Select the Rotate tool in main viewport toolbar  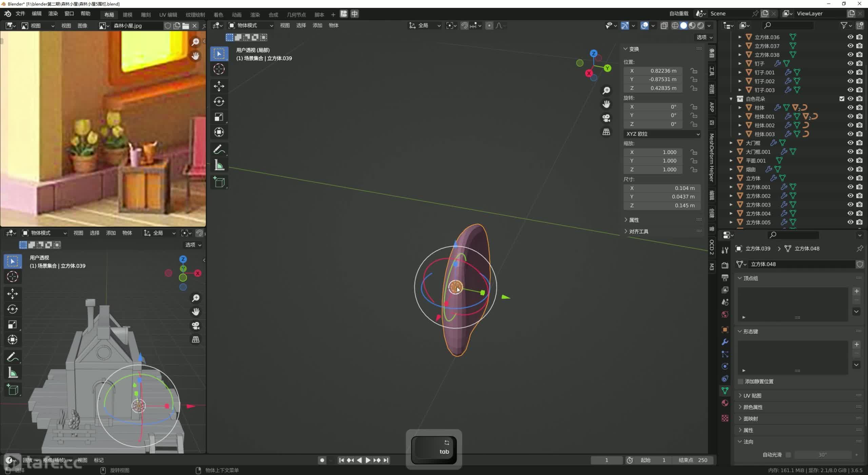[x=219, y=101]
